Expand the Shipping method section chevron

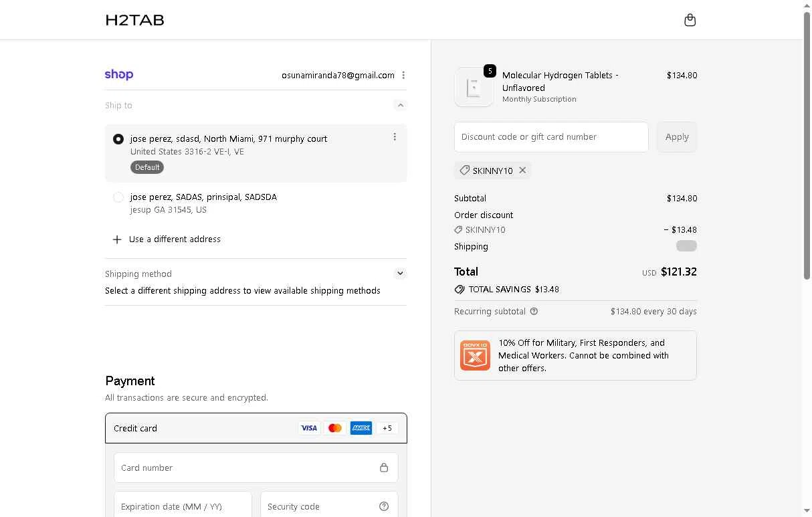pyautogui.click(x=400, y=274)
